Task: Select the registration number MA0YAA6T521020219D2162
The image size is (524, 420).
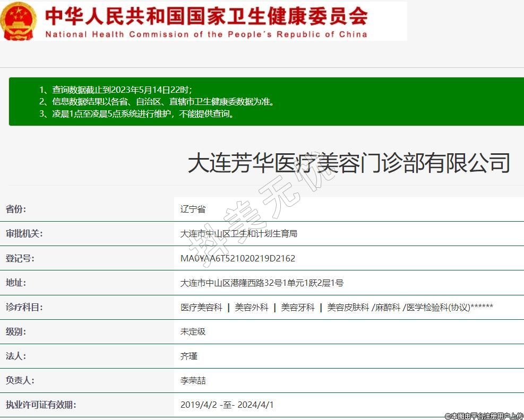Action: (x=238, y=258)
